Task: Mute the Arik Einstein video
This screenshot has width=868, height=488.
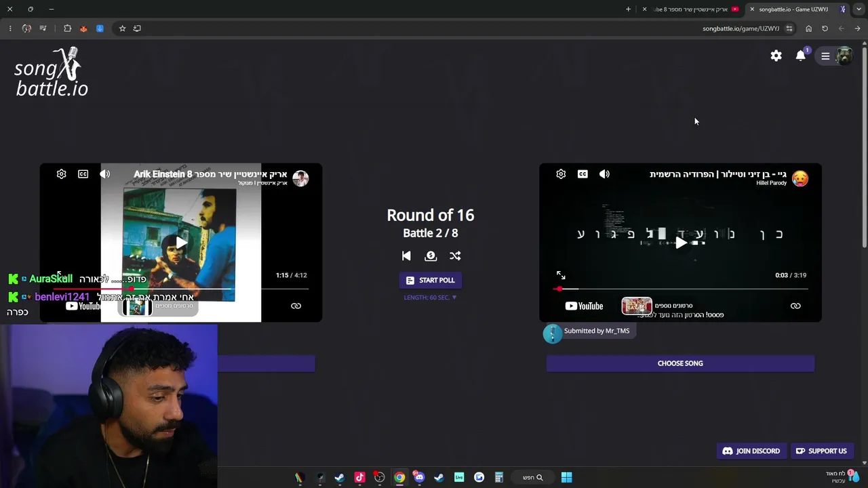Action: coord(105,174)
